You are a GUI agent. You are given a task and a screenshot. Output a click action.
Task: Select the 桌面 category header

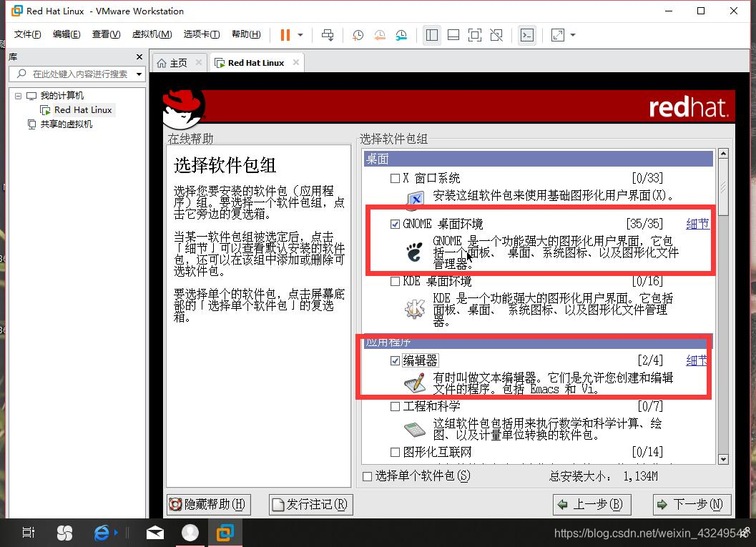click(x=538, y=159)
